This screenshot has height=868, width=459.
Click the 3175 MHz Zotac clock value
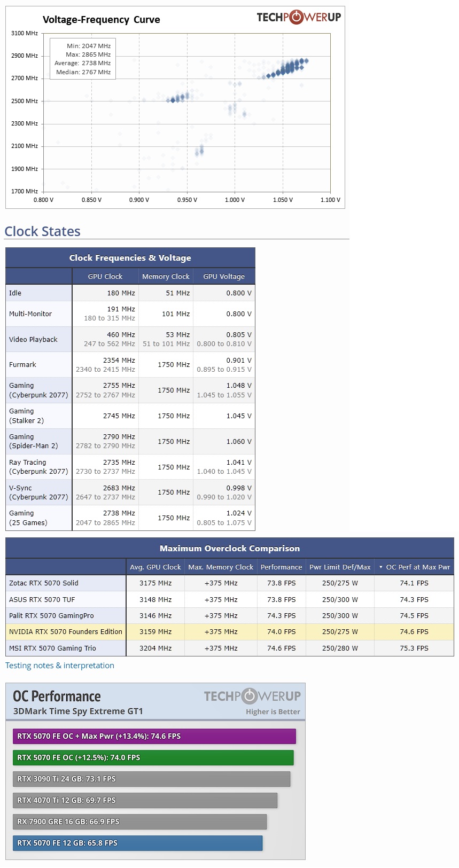155,583
